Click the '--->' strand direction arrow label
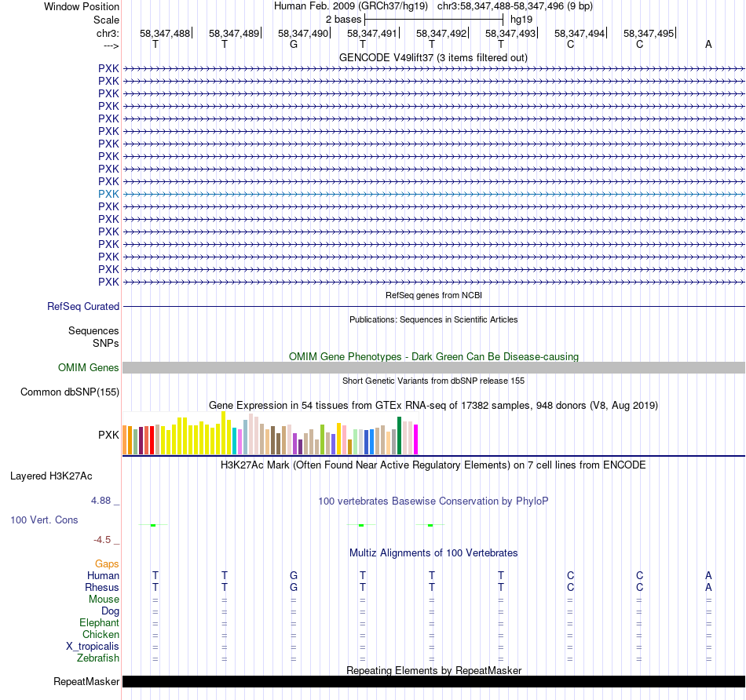Image resolution: width=746 pixels, height=700 pixels. [112, 46]
